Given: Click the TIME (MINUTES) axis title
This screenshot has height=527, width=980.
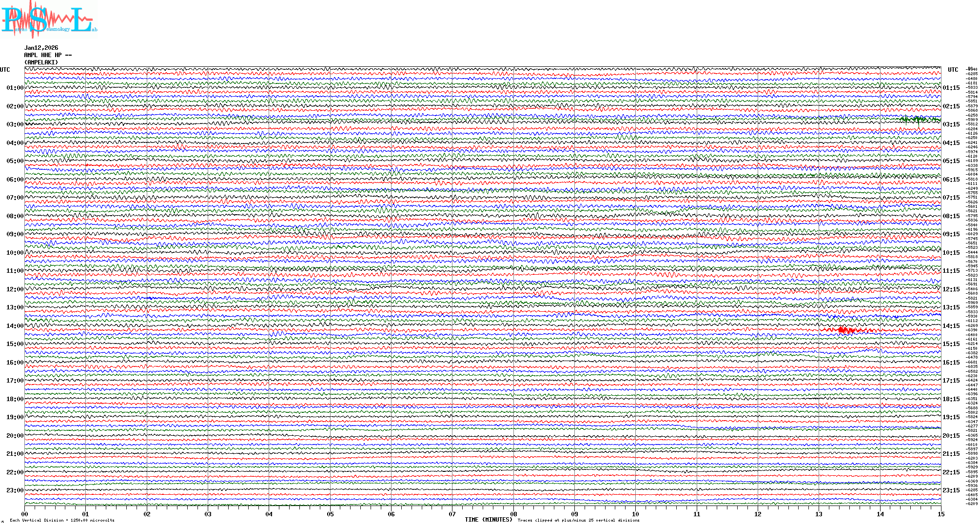Looking at the screenshot, I should (488, 520).
